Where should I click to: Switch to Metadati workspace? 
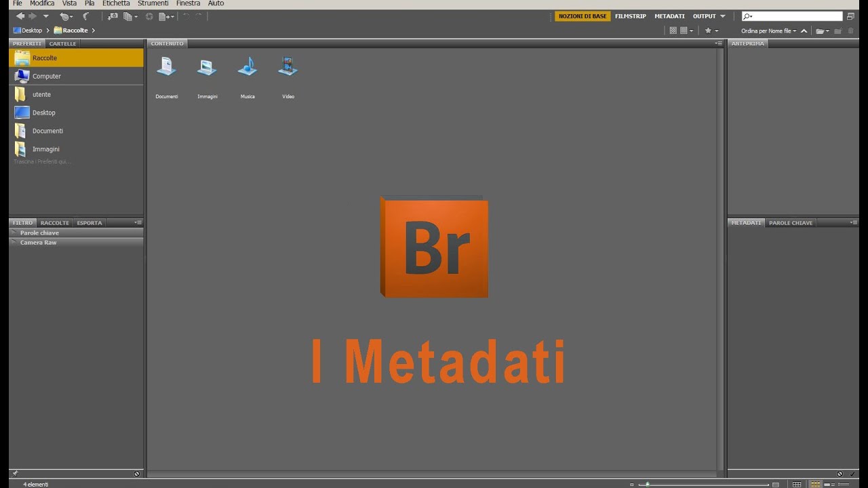coord(669,16)
